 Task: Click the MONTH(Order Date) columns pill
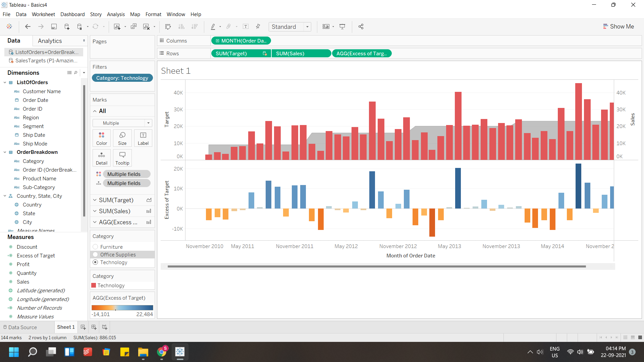pyautogui.click(x=241, y=41)
